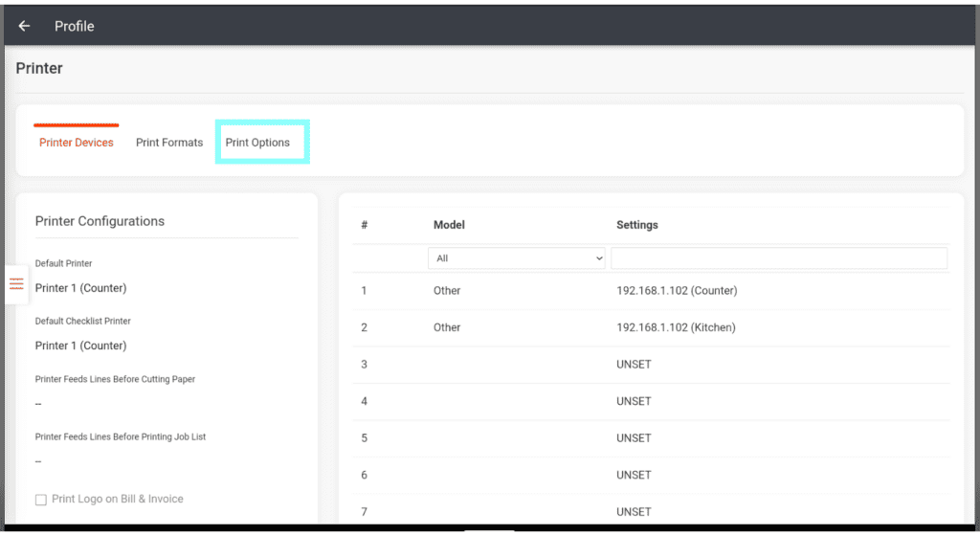This screenshot has height=536, width=980.
Task: Open the UNSET printer in row 6
Action: coord(634,475)
